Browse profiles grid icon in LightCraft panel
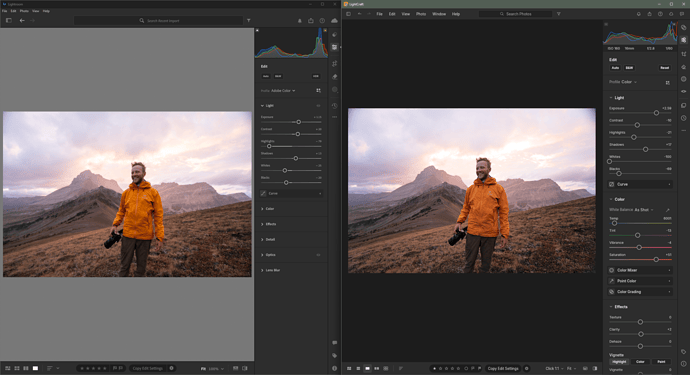The width and height of the screenshot is (690, 375). tap(668, 82)
